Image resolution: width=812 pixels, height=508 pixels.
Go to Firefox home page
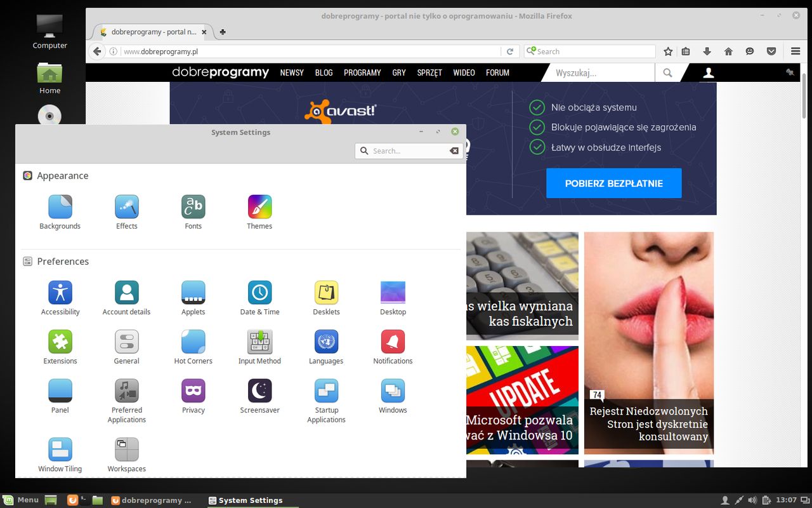(728, 51)
